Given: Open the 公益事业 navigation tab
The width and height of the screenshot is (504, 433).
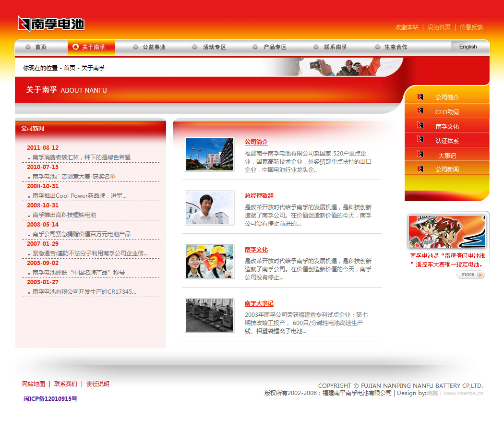Looking at the screenshot, I should (154, 47).
